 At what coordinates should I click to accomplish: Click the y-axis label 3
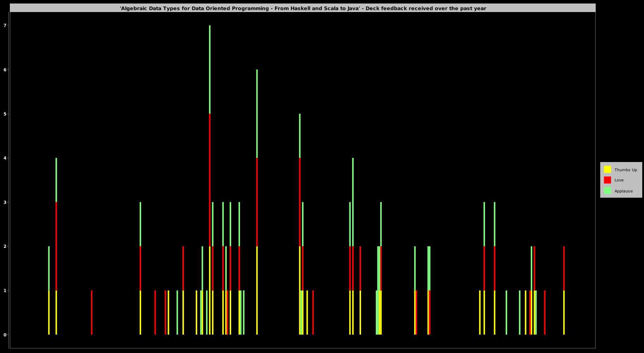coord(5,202)
